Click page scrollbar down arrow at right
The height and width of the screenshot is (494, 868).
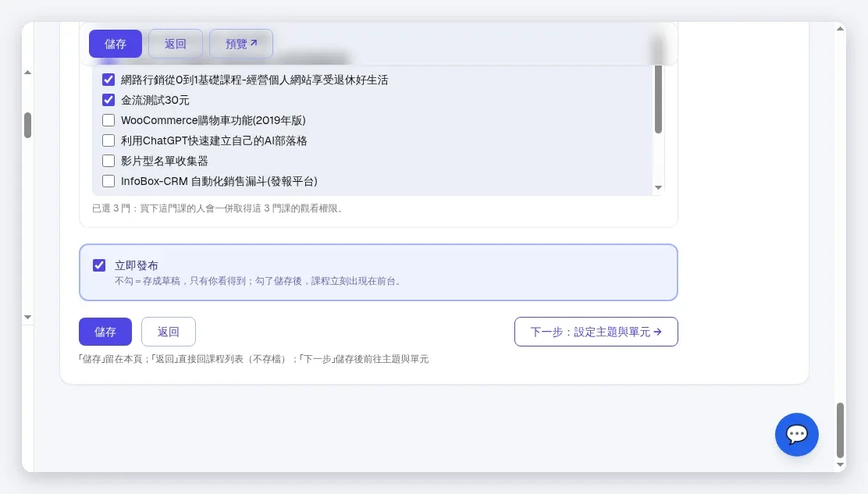[841, 464]
